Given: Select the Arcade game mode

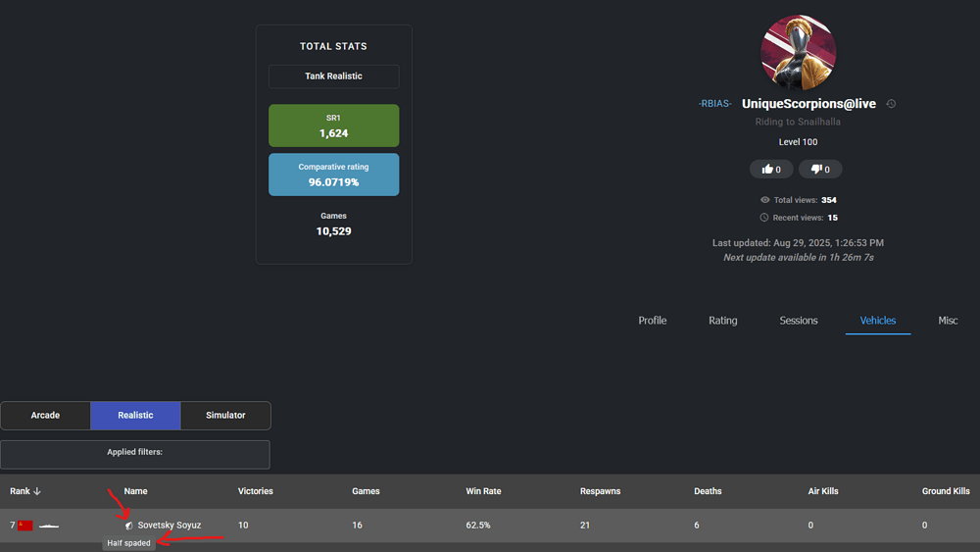Looking at the screenshot, I should pos(45,416).
